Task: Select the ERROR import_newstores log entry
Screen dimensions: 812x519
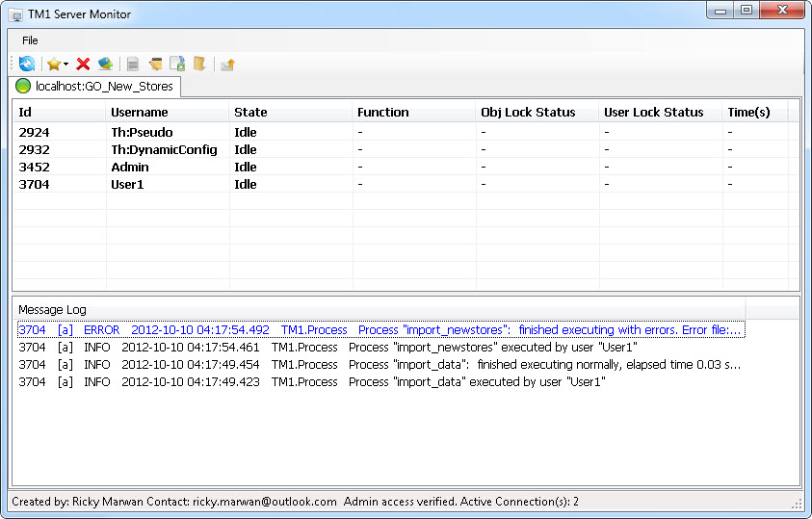Action: click(381, 329)
